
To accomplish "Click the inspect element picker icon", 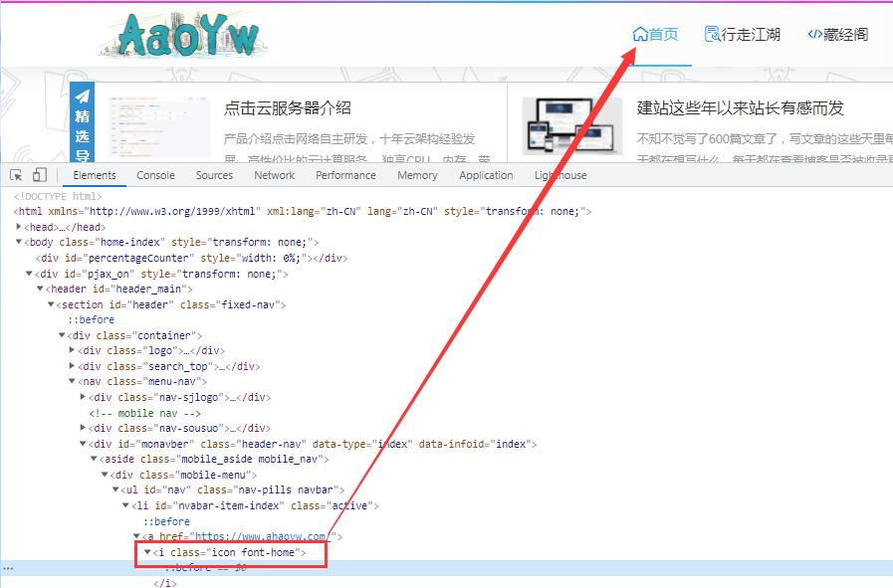I will (16, 175).
